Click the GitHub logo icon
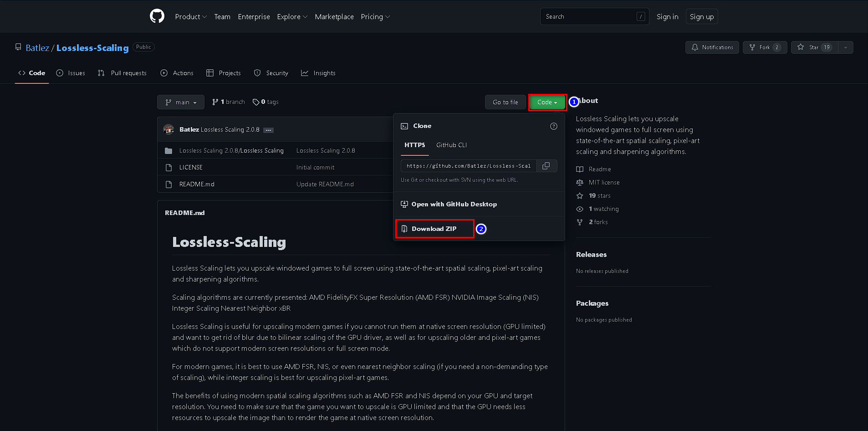Viewport: 868px width, 431px height. pyautogui.click(x=157, y=16)
